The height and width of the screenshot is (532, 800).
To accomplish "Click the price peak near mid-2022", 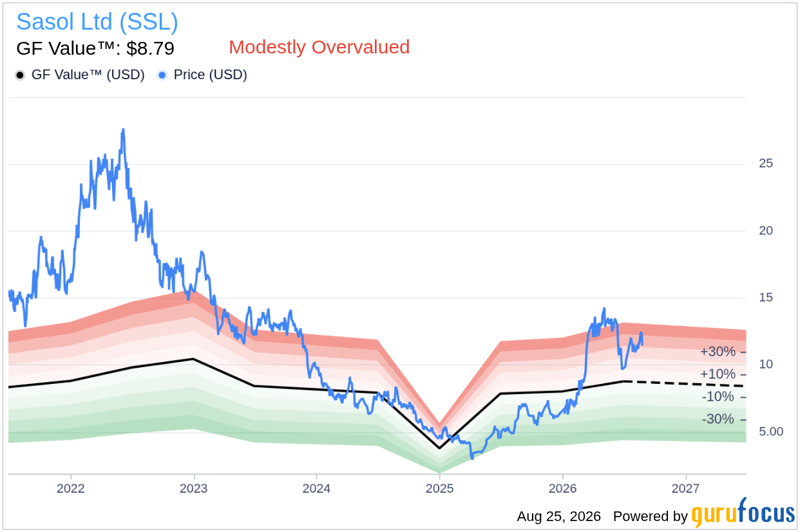I will pyautogui.click(x=122, y=131).
